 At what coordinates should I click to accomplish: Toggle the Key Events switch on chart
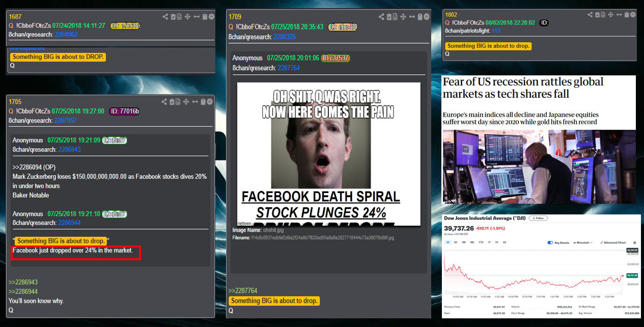(550, 242)
